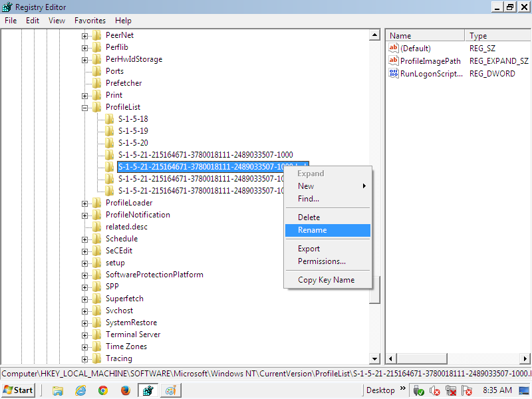Click the Name column header
This screenshot has width=532, height=399.
400,36
